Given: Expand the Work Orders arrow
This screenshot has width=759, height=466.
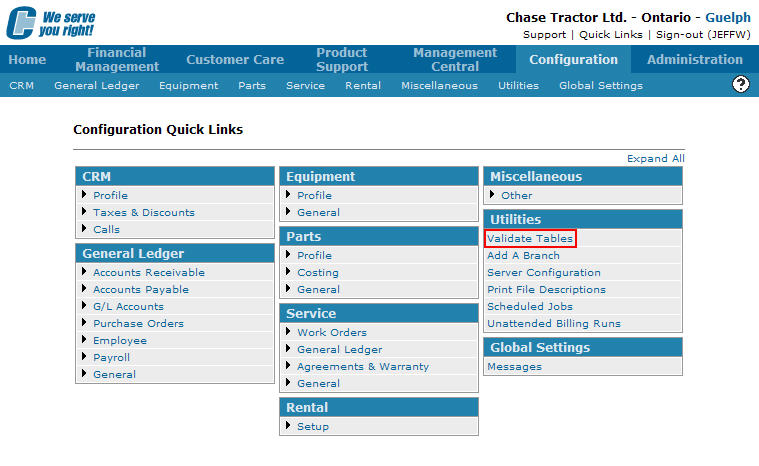Looking at the screenshot, I should pos(288,331).
